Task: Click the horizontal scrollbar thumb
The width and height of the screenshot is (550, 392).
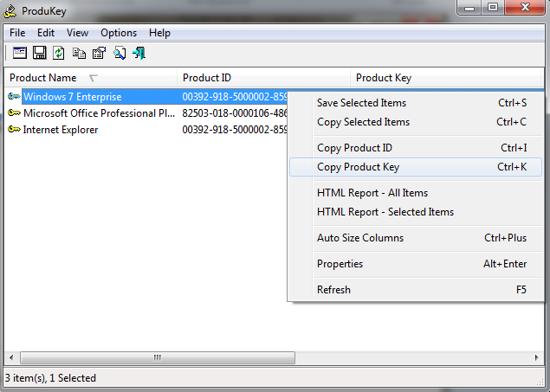Action: [158, 357]
